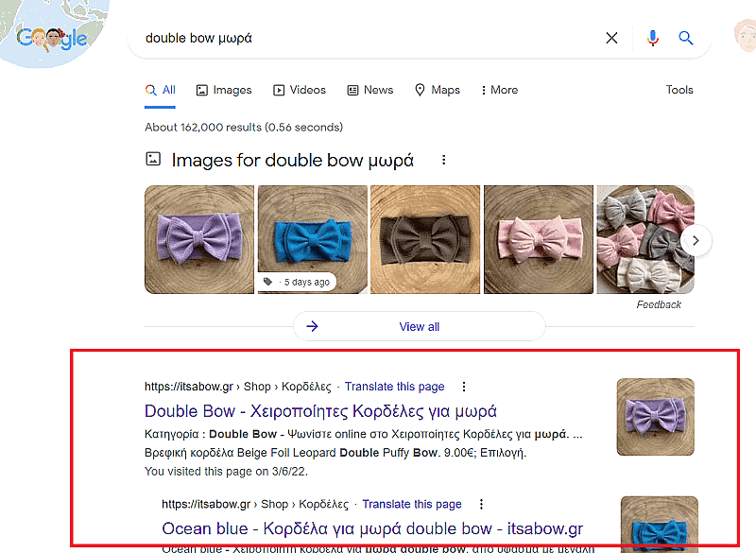The width and height of the screenshot is (756, 553).
Task: Clear the search box with the X icon
Action: pos(611,38)
